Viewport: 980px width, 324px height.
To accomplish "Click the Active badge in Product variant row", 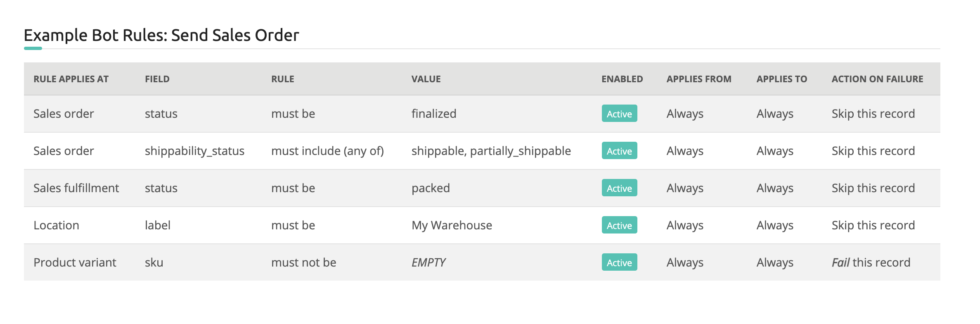I will 619,262.
